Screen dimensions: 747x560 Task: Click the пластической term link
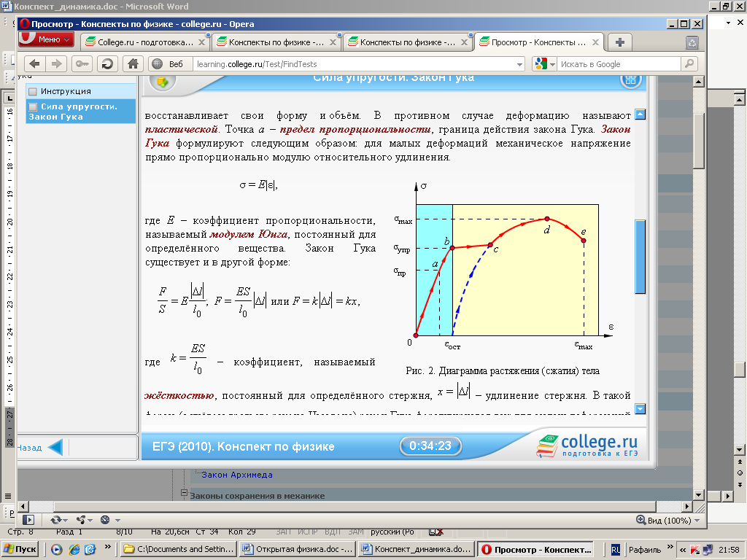[x=182, y=130]
